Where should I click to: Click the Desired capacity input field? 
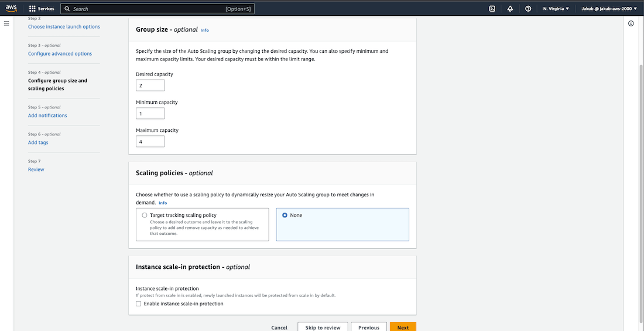click(150, 86)
